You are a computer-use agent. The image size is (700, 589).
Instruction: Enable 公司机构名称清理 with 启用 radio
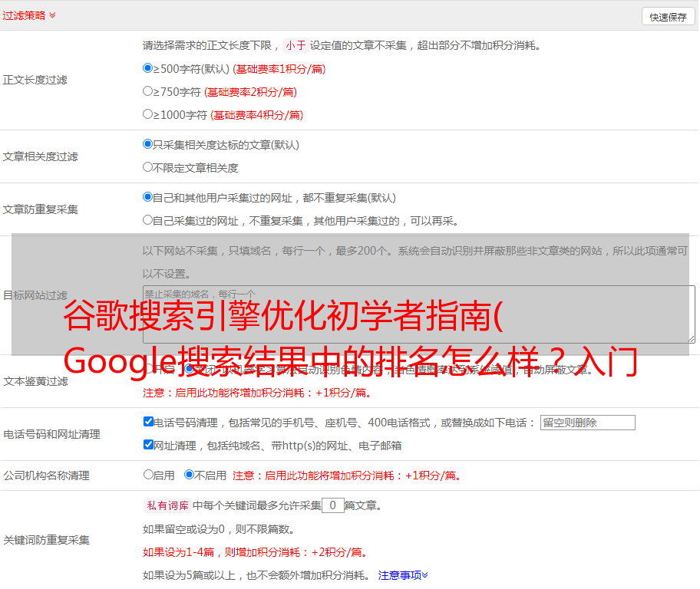pos(148,475)
